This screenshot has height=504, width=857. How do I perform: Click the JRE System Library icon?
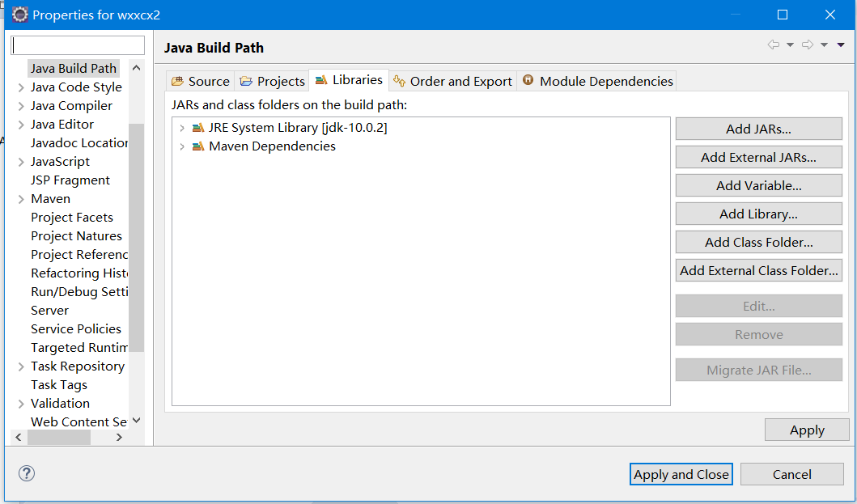tap(197, 128)
